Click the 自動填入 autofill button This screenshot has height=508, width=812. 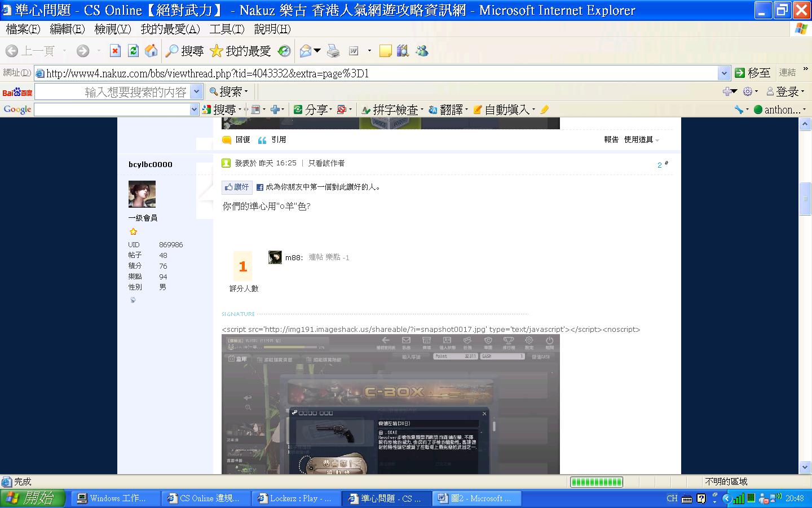pyautogui.click(x=502, y=110)
